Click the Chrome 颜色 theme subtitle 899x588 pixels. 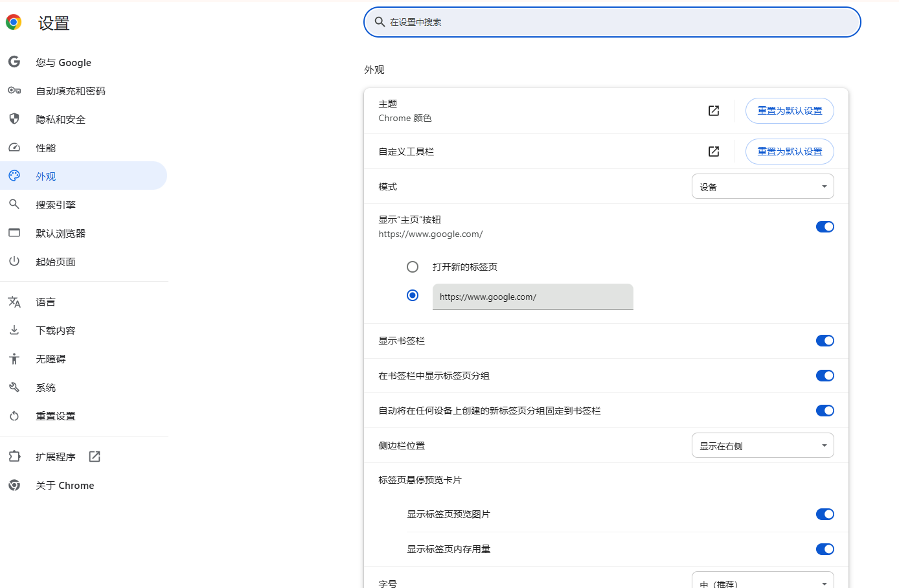pyautogui.click(x=405, y=118)
